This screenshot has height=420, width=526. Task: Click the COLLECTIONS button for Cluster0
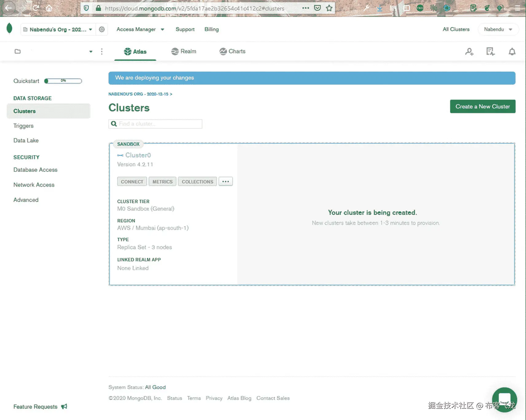[197, 181]
